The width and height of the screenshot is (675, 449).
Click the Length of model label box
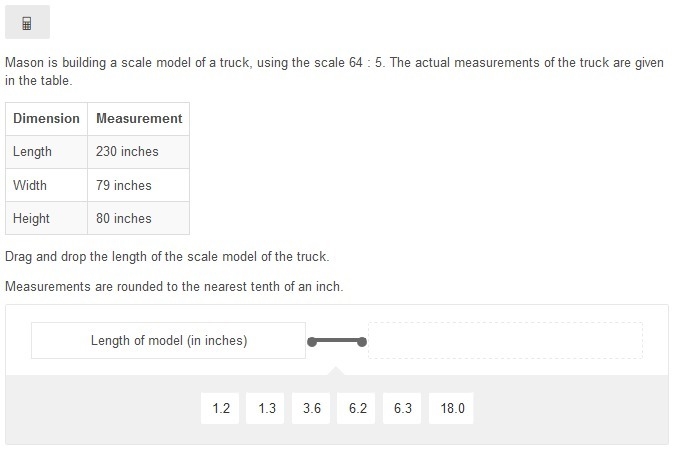pyautogui.click(x=168, y=340)
